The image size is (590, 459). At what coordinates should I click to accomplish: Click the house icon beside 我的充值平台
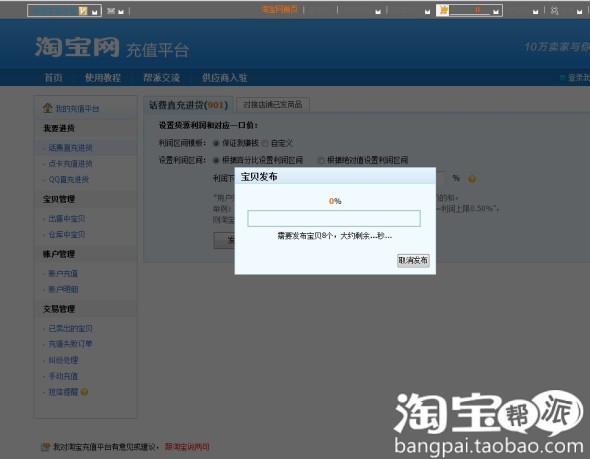coord(47,108)
